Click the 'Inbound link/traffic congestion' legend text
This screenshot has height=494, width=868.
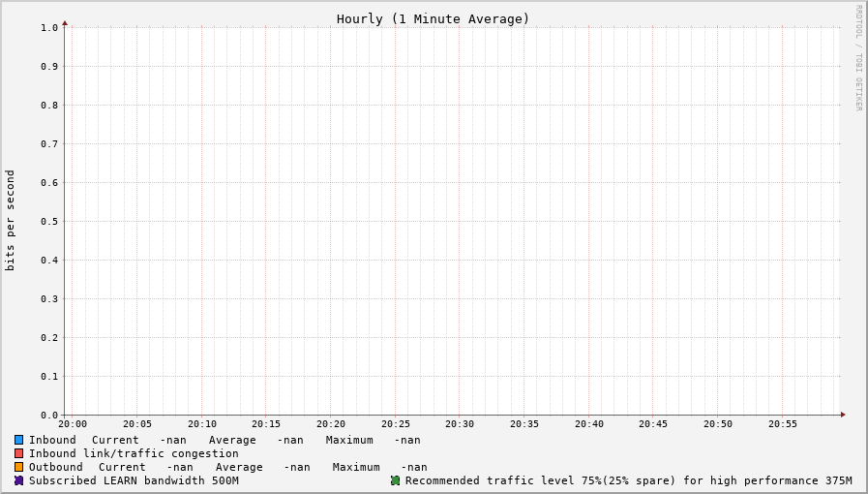pyautogui.click(x=134, y=453)
